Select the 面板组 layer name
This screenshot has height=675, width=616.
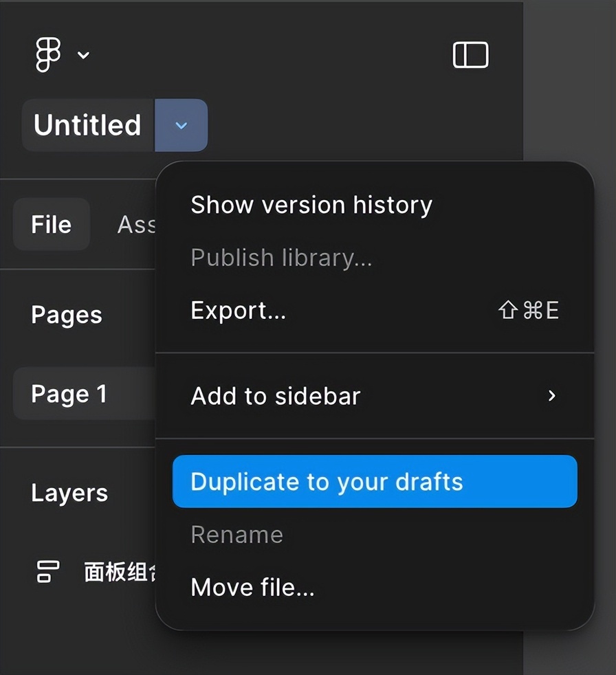[x=118, y=572]
